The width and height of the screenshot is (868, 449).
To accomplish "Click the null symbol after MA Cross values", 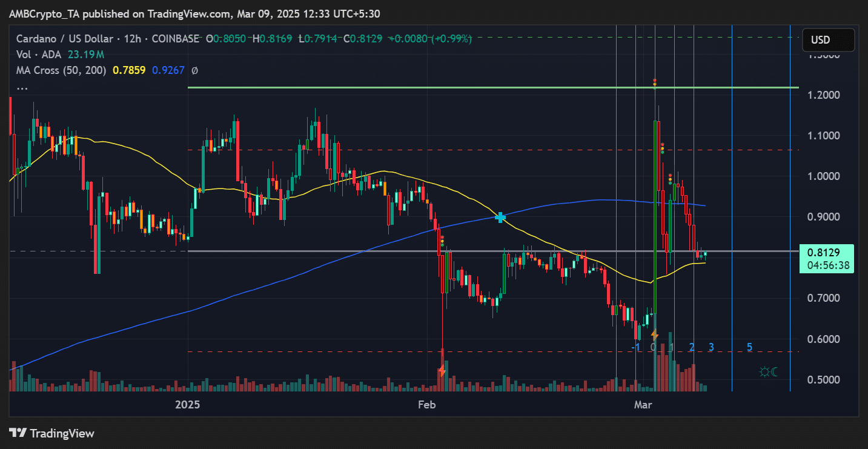I will (x=194, y=70).
